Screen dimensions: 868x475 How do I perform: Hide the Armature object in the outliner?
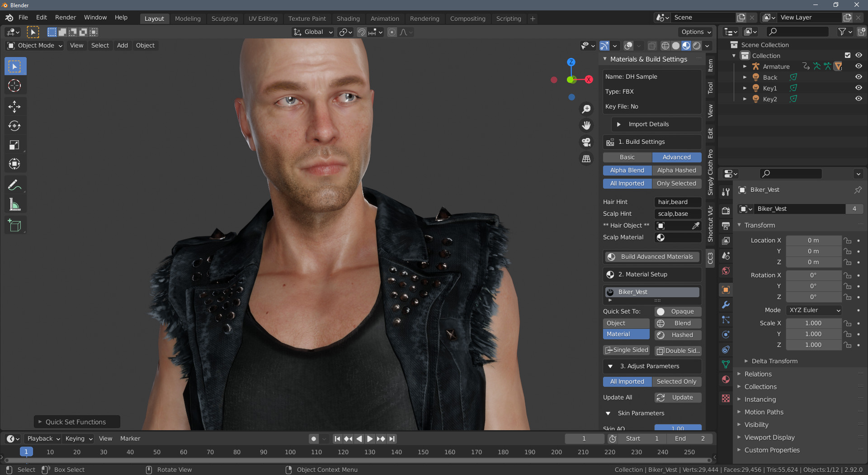tap(858, 66)
